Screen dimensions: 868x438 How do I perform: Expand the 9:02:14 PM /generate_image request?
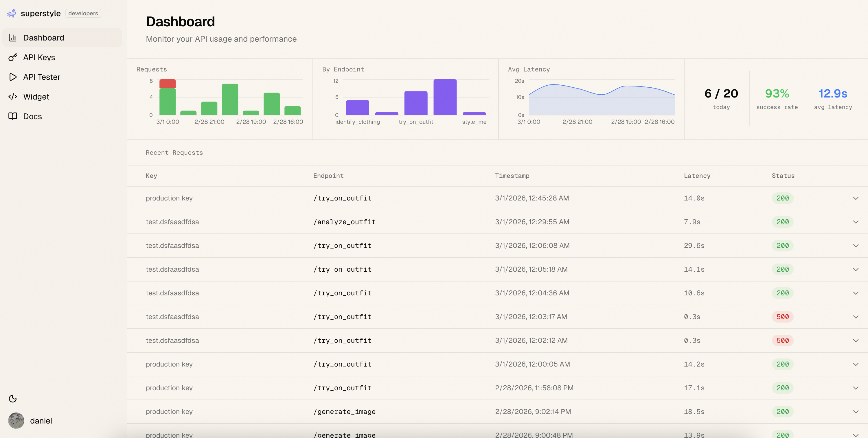(x=855, y=412)
